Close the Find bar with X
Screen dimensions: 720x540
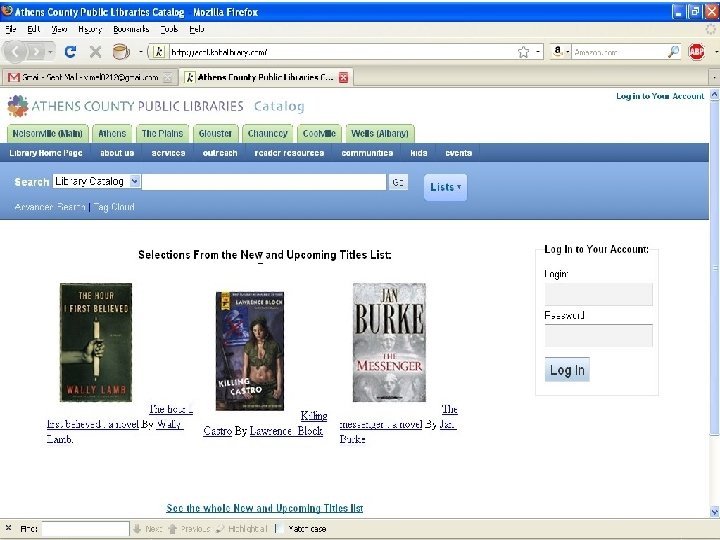(8, 528)
